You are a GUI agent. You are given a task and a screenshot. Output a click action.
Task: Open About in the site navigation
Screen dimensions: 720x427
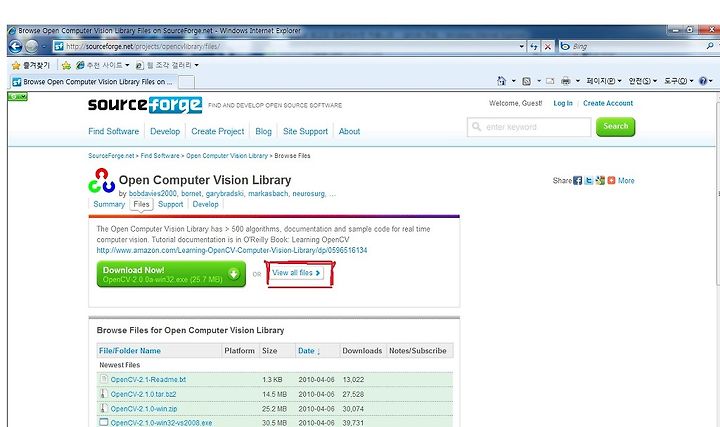(x=349, y=131)
